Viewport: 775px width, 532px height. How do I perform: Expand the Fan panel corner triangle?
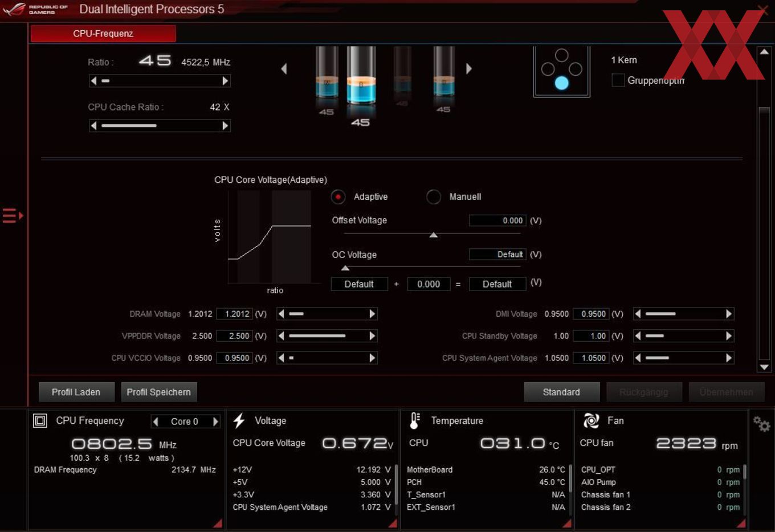point(741,523)
